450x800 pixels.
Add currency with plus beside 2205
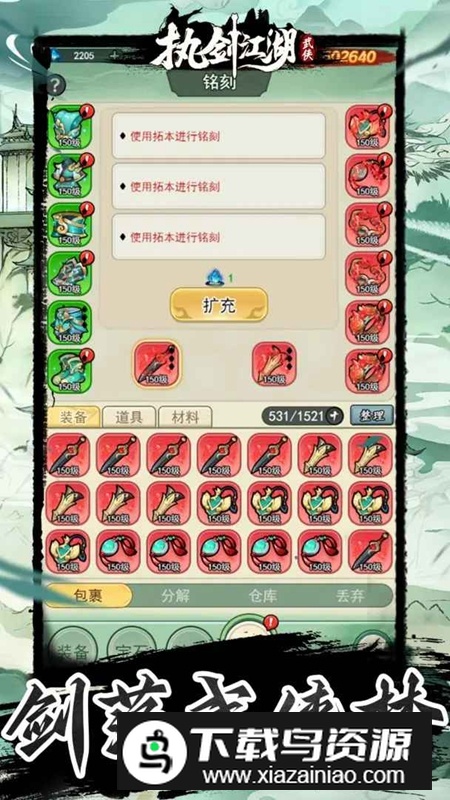tap(114, 56)
